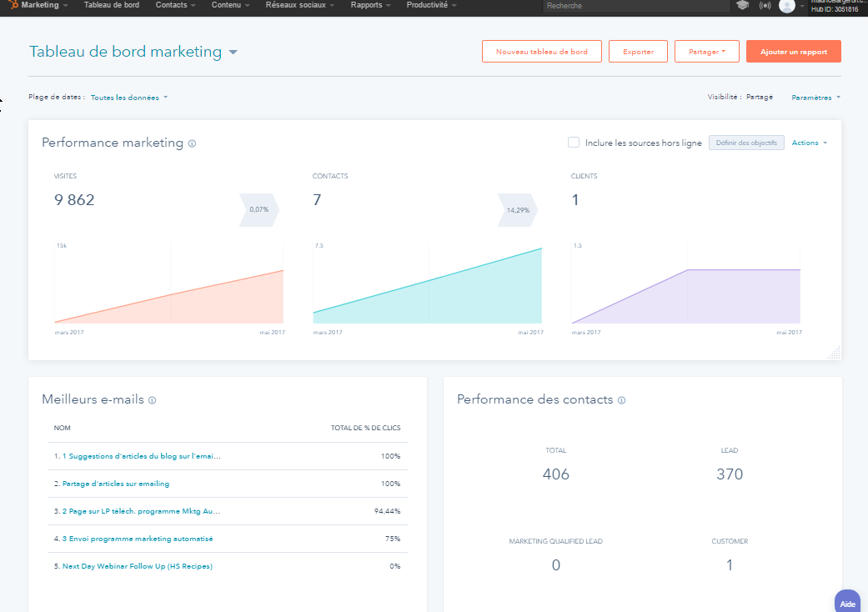Click the Recherche search field
Screen dimensions: 868x612
[636, 6]
